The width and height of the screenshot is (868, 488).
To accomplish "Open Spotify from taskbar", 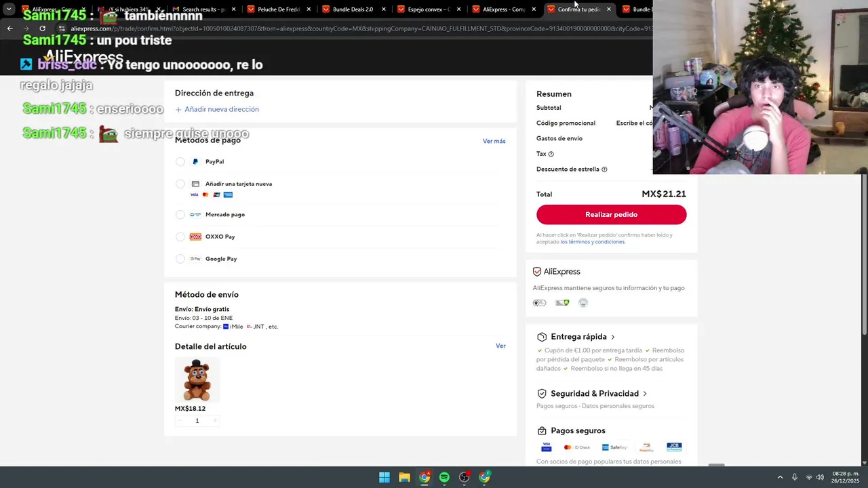I will click(x=444, y=477).
